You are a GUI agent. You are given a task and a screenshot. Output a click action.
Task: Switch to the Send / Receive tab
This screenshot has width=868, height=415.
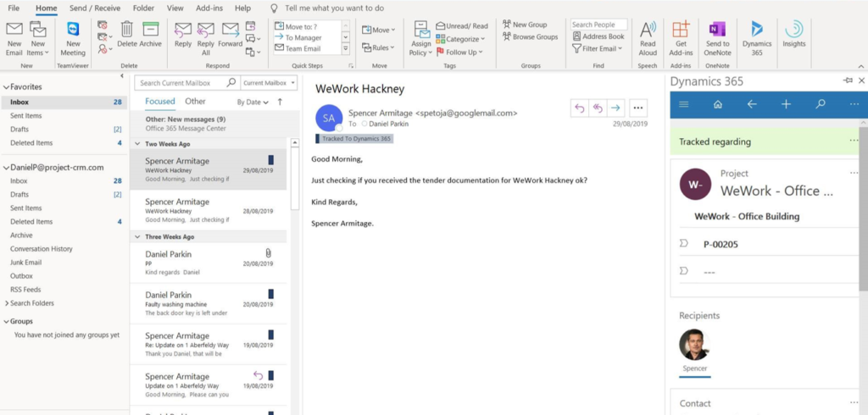[x=95, y=8]
